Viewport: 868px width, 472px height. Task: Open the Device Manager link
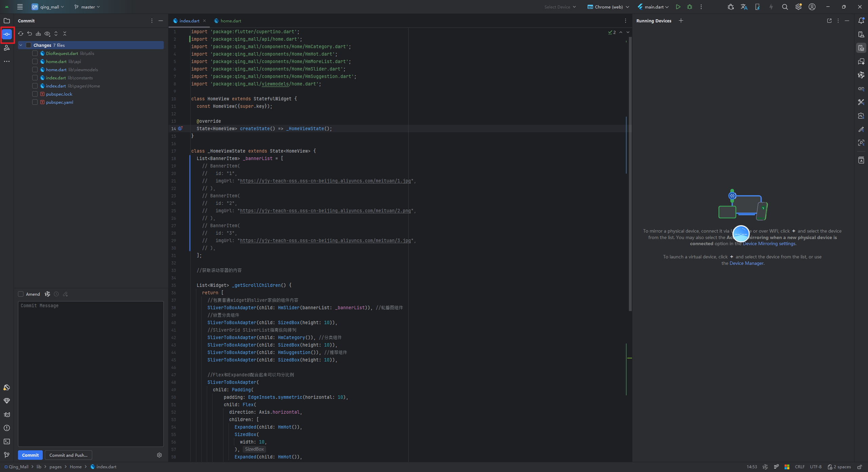coord(746,263)
